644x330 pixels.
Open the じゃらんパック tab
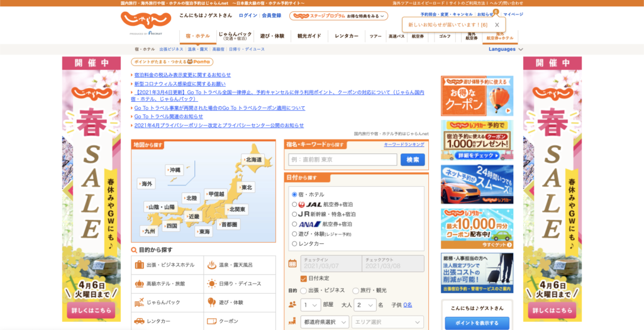pos(235,36)
